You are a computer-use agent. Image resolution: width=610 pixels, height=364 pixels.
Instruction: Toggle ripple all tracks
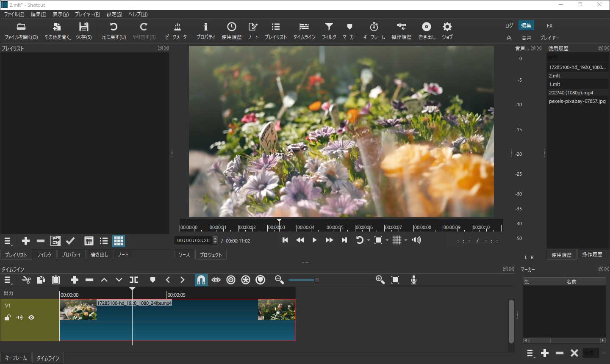click(x=246, y=280)
